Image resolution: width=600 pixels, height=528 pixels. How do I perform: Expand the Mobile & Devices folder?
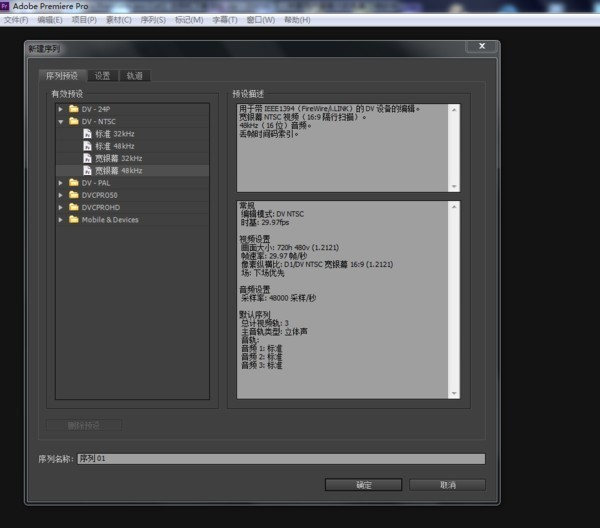(x=60, y=220)
